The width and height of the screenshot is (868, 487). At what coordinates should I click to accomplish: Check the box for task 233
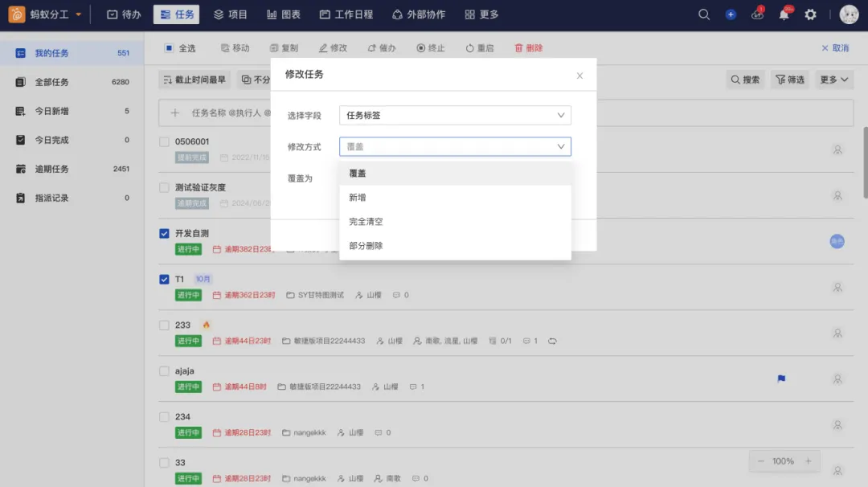(164, 325)
